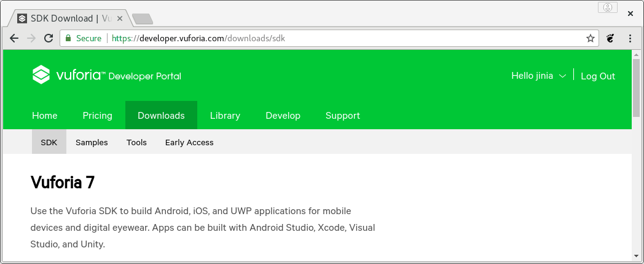
Task: Open the Support menu item
Action: point(342,116)
